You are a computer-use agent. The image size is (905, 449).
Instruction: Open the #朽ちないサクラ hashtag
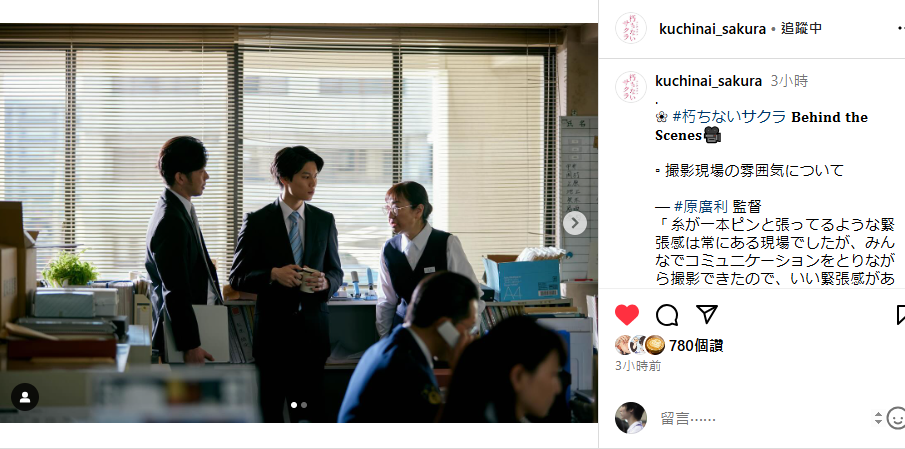730,117
